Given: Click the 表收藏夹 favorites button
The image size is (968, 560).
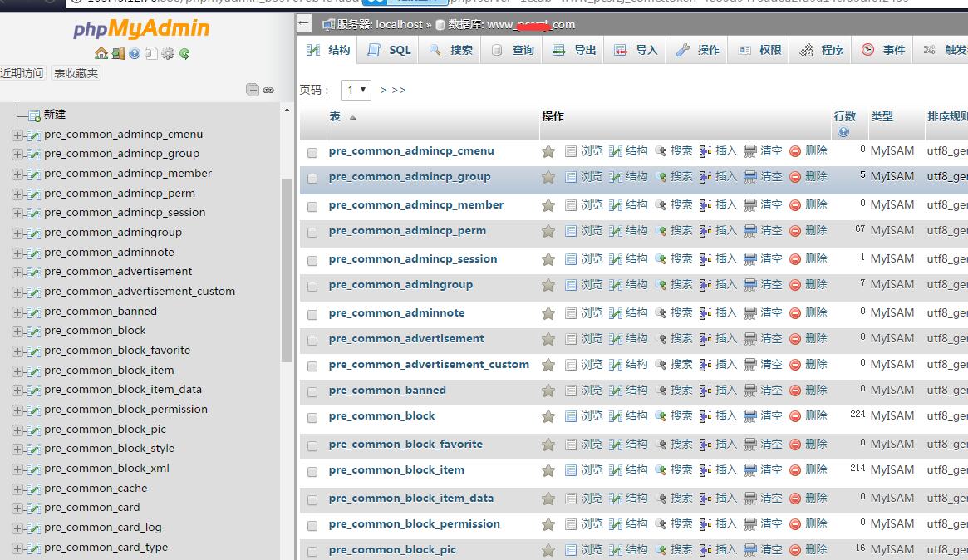Looking at the screenshot, I should pos(76,73).
